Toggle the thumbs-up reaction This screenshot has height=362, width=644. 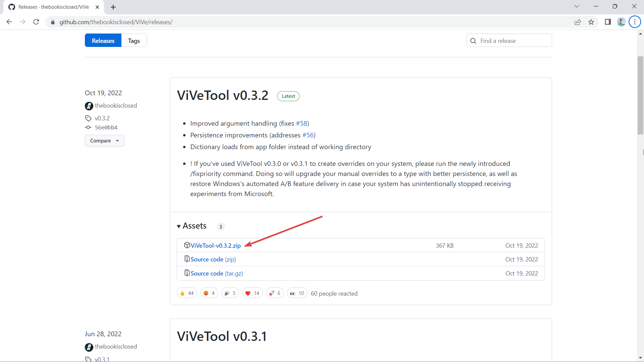(x=186, y=293)
